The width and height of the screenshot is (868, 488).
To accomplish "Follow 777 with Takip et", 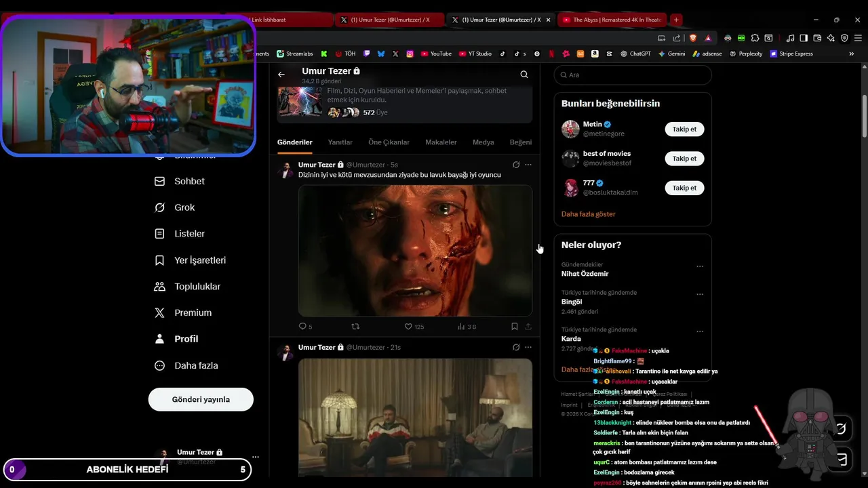I will click(x=684, y=188).
